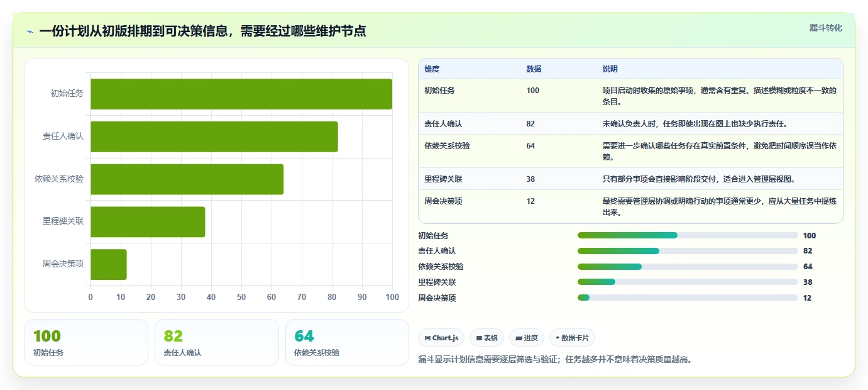868x390 pixels.
Task: Click the 责任人确认 table row label
Action: pyautogui.click(x=443, y=124)
